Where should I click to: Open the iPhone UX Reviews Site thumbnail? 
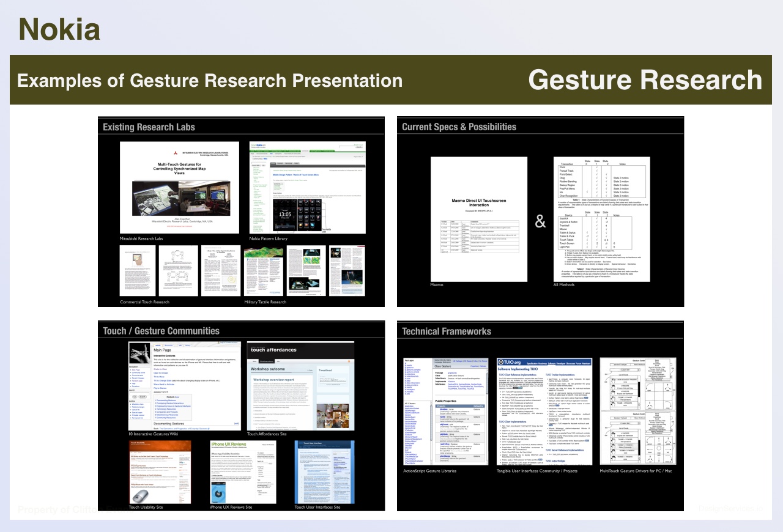[243, 471]
